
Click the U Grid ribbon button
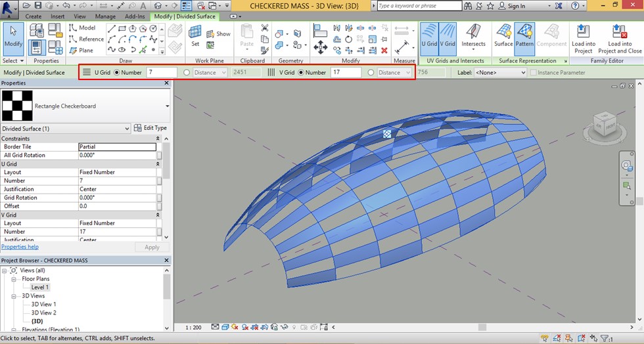click(x=429, y=39)
